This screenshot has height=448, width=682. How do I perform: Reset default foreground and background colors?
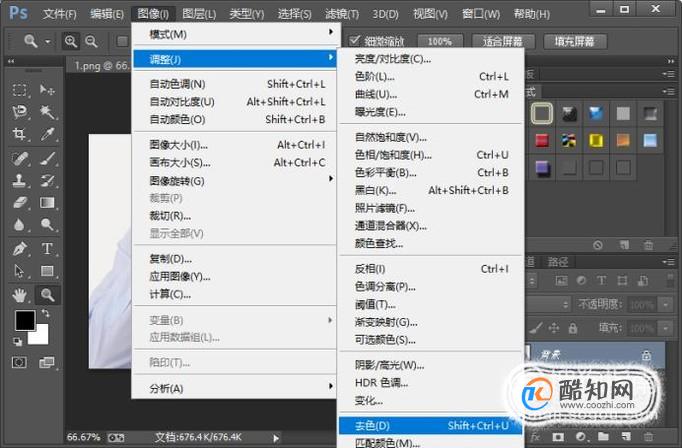(x=17, y=341)
